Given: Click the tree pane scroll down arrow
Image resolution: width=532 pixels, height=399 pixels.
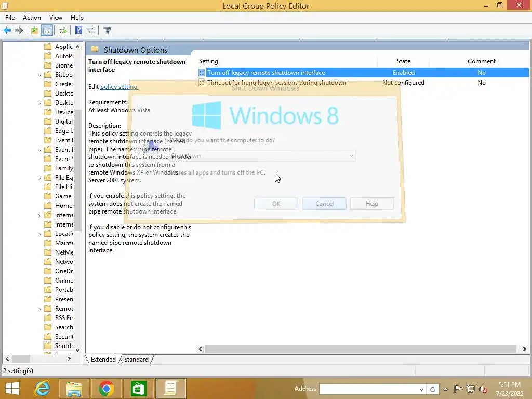Looking at the screenshot, I should (78, 350).
